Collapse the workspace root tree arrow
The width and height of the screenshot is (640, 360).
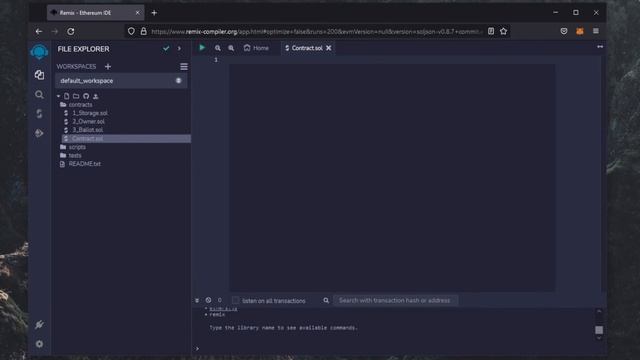click(x=58, y=96)
